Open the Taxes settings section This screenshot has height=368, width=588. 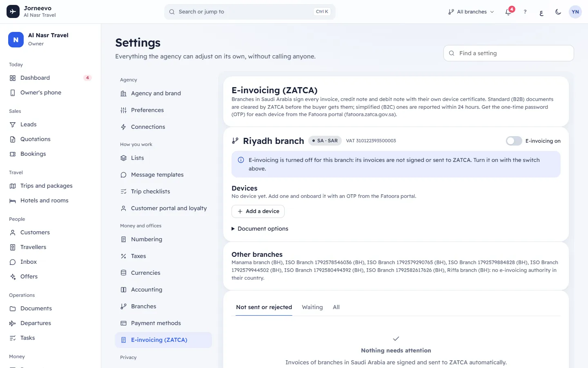click(163, 256)
